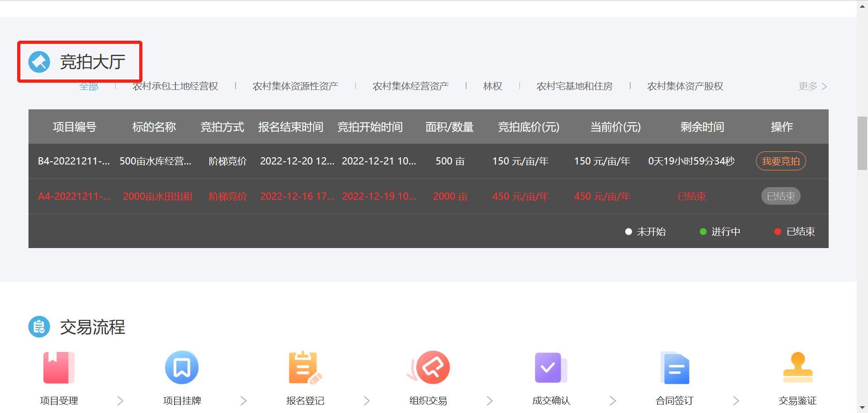Click the 竞拍开始时间 column header

tap(370, 127)
